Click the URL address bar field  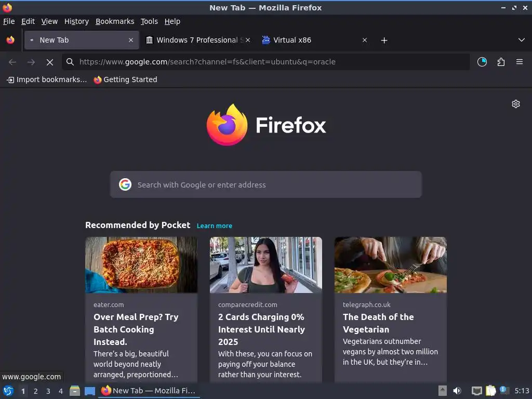265,62
